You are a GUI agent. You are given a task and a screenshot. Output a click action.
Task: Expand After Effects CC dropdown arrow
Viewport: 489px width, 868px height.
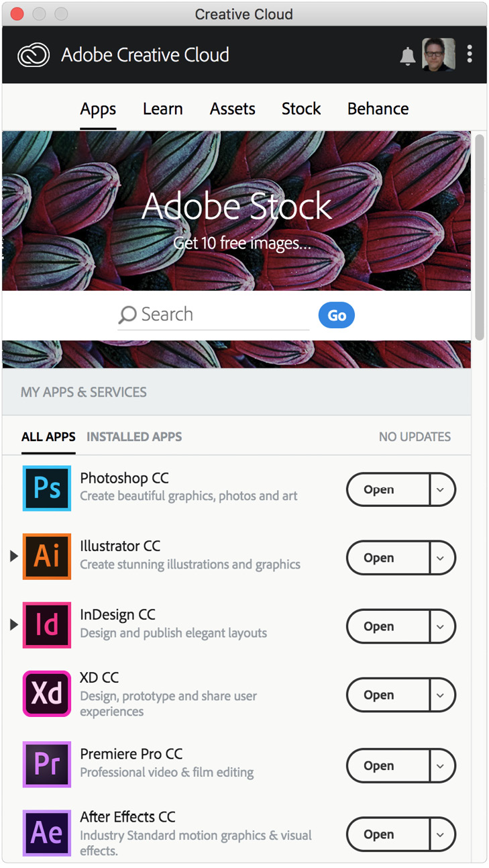tap(441, 834)
